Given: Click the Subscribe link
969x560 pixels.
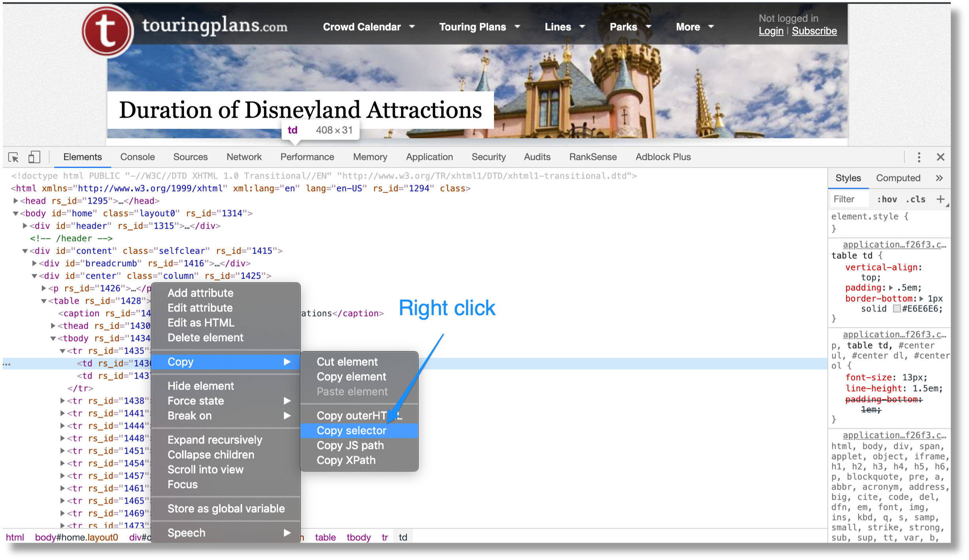Looking at the screenshot, I should (x=814, y=31).
